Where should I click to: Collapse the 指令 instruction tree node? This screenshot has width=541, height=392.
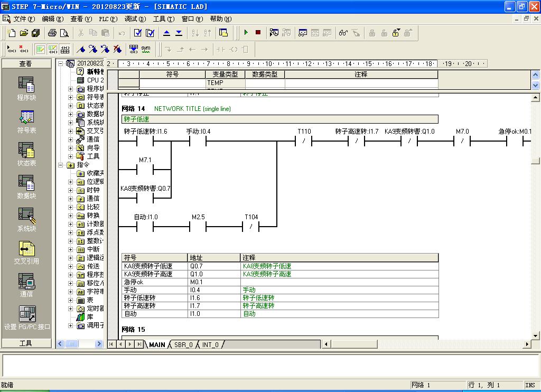coord(60,165)
